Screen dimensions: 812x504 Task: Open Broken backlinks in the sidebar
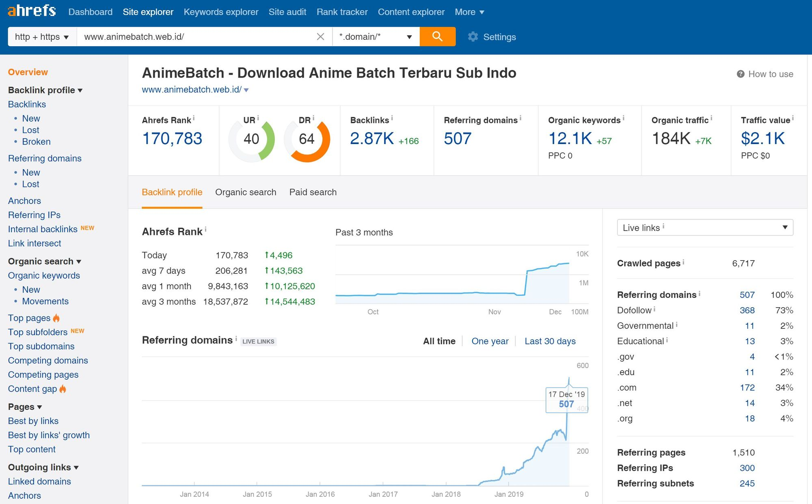pyautogui.click(x=37, y=142)
